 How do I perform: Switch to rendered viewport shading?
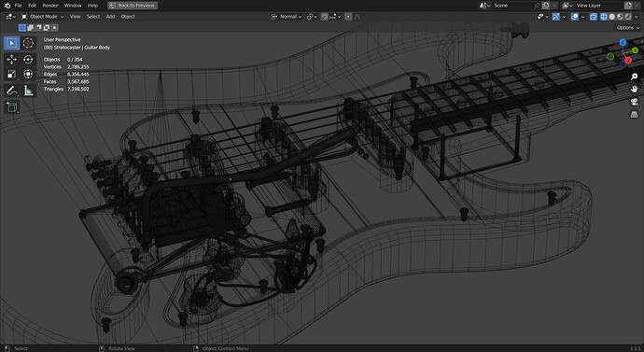(628, 17)
